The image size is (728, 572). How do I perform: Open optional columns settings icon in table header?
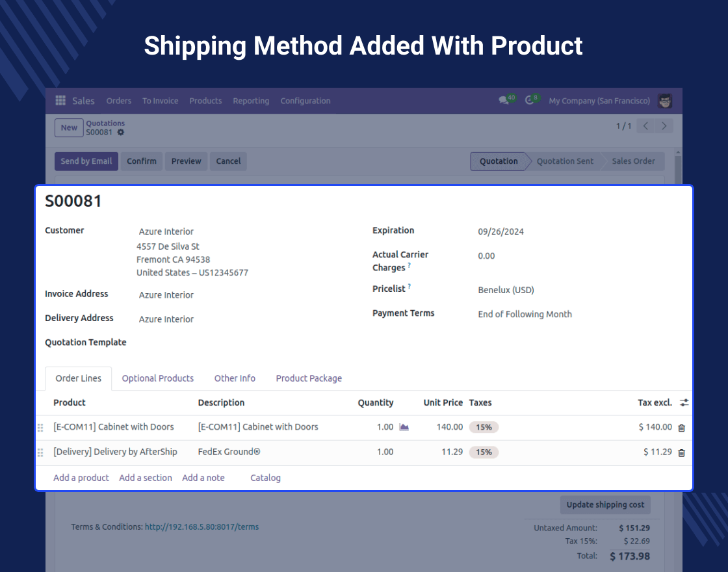(x=684, y=402)
